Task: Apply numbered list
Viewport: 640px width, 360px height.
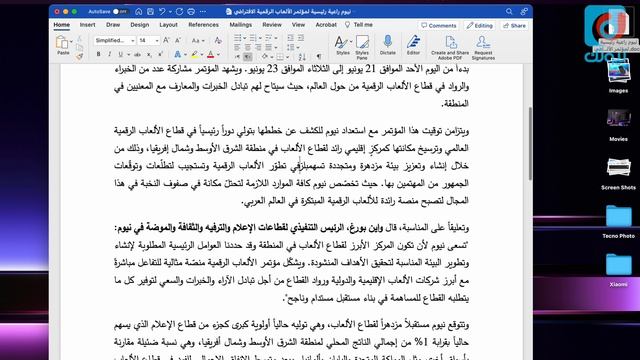Action: 253,38
